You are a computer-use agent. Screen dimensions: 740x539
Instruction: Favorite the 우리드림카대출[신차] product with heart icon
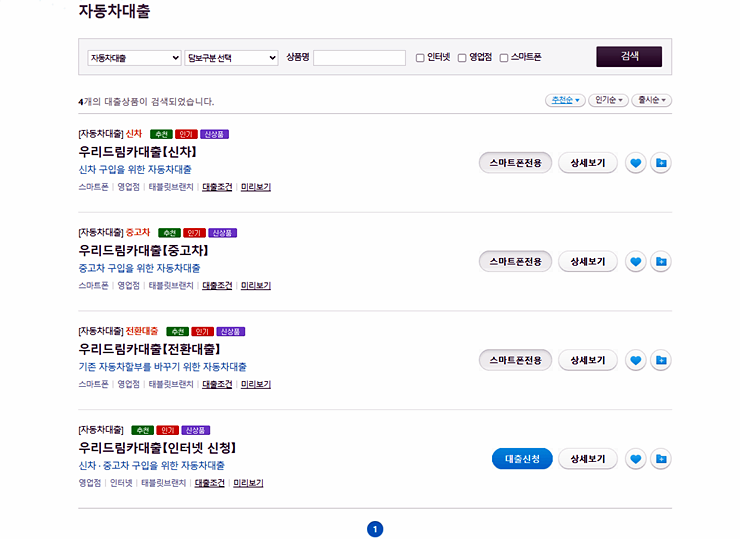pos(636,163)
